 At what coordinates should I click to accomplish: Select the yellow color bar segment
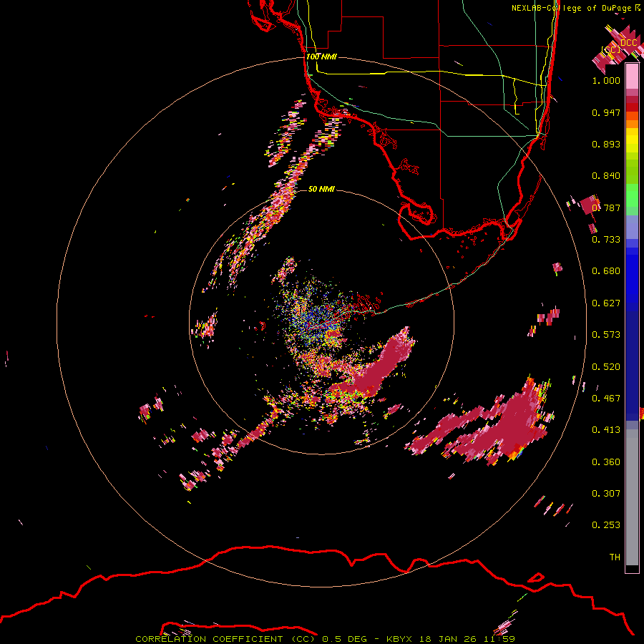pos(632,140)
